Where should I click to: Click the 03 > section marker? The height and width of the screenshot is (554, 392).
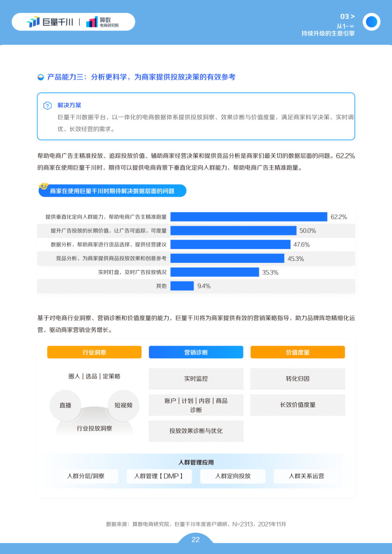347,16
